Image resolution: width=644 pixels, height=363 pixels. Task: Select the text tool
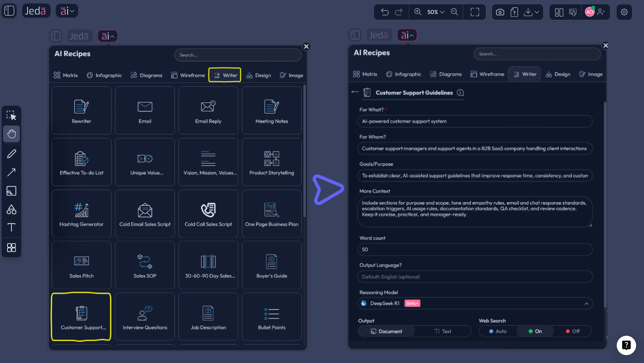[11, 227]
